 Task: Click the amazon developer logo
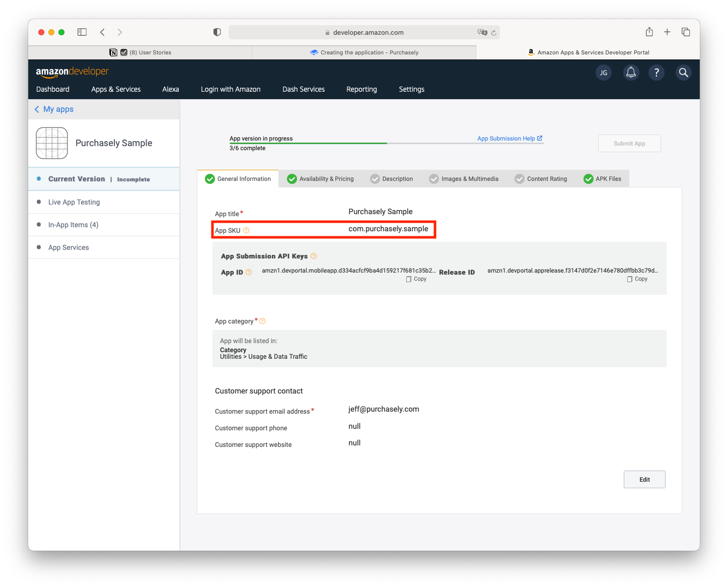[x=72, y=72]
